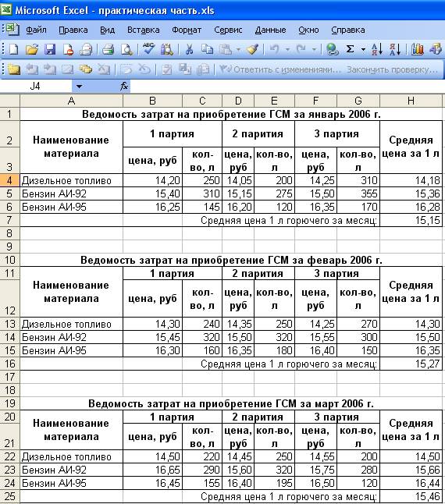Select column H header
Screen dimensions: 445x504
(x=411, y=101)
